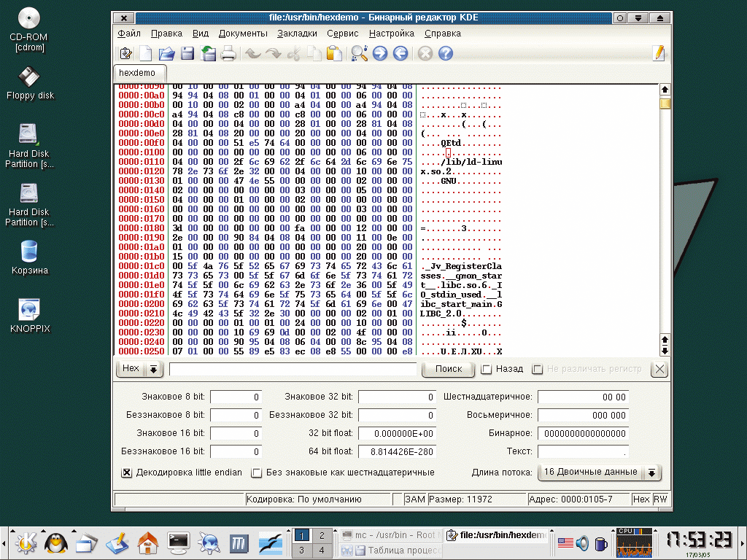Open the Файл menu
This screenshot has height=560, width=747.
pos(129,34)
